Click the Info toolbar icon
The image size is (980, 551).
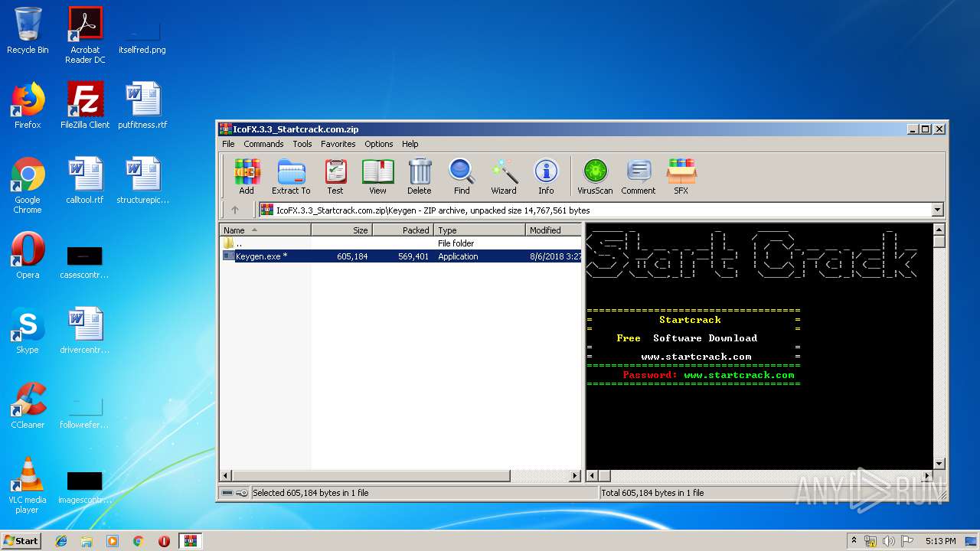click(x=546, y=177)
